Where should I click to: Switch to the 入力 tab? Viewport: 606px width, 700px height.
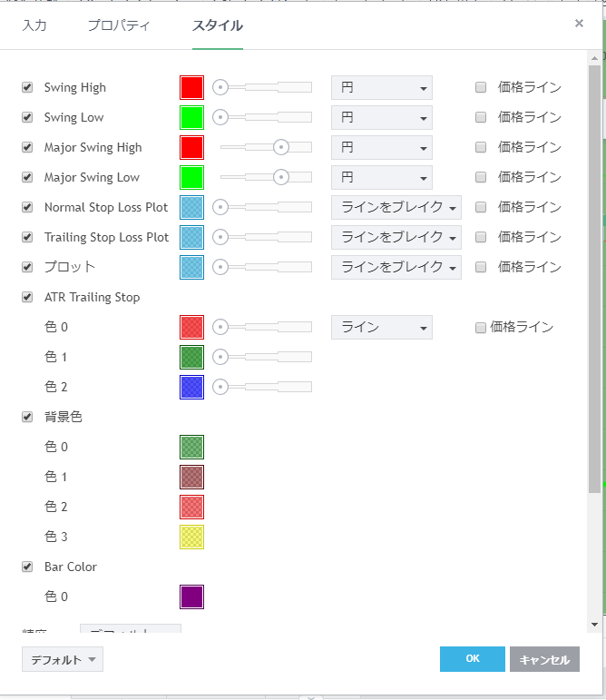coord(34,25)
